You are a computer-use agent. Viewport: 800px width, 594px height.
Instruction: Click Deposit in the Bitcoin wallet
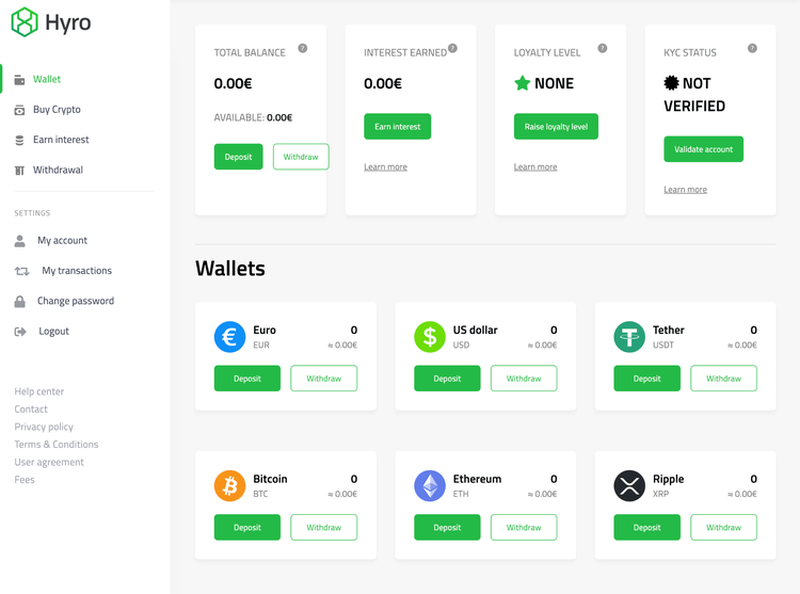[x=247, y=527]
